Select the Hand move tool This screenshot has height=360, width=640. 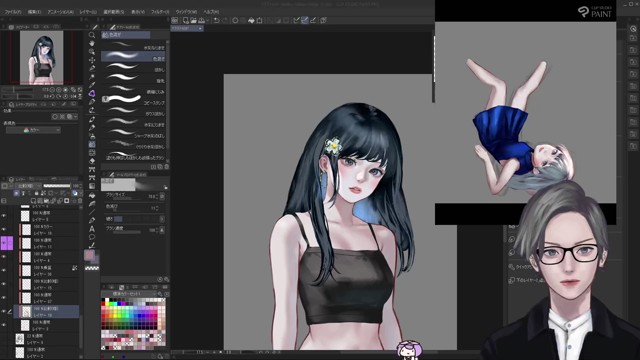[92, 43]
